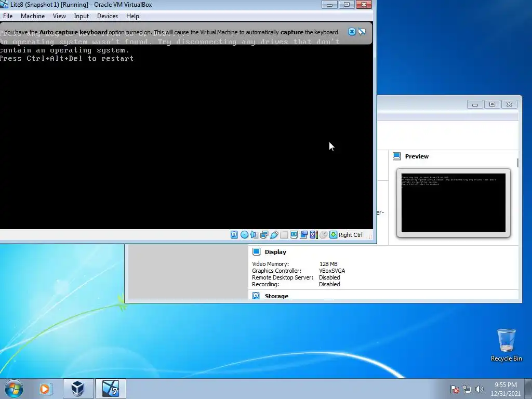
Task: Open the Help menu
Action: (x=132, y=16)
